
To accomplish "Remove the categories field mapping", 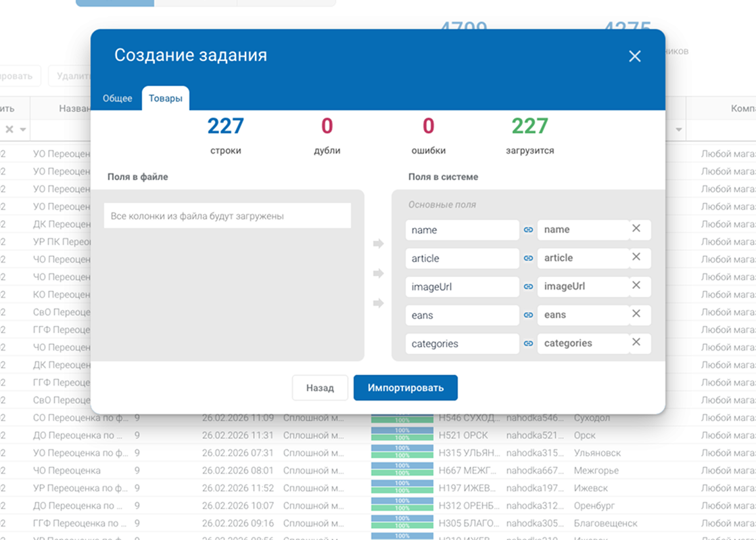I will coord(636,343).
